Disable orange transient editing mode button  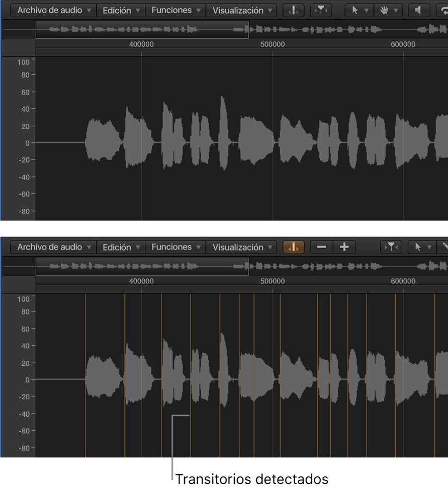tap(293, 247)
